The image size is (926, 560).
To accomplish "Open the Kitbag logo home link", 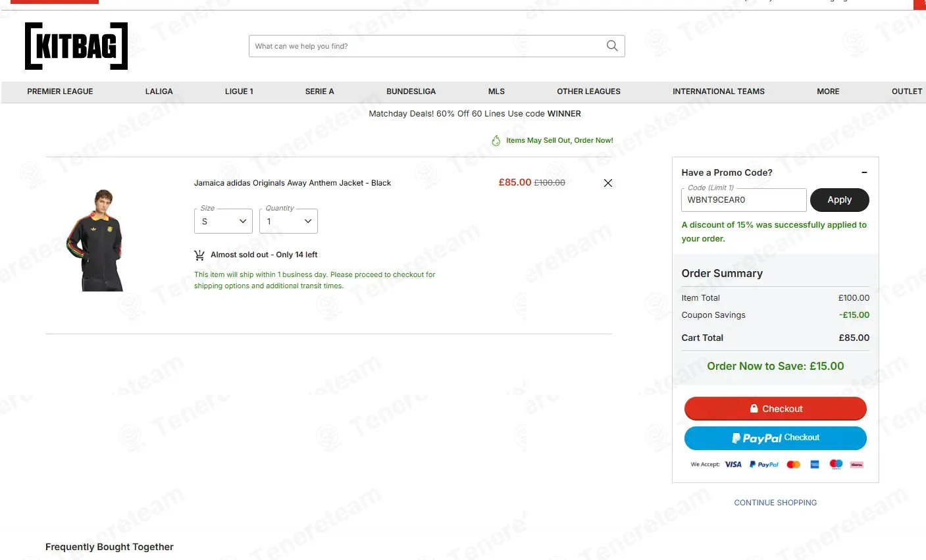I will click(x=76, y=46).
